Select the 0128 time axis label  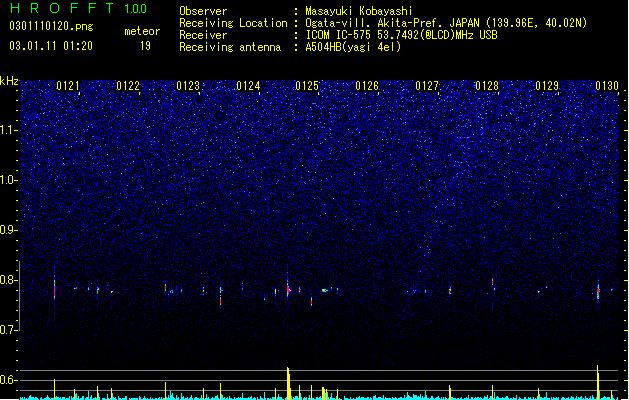pyautogui.click(x=487, y=86)
